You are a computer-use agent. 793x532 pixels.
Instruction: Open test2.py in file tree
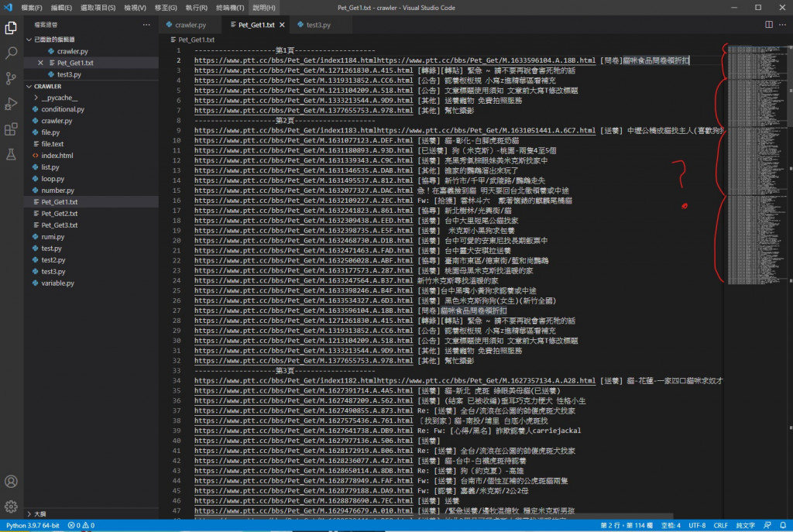tap(53, 260)
